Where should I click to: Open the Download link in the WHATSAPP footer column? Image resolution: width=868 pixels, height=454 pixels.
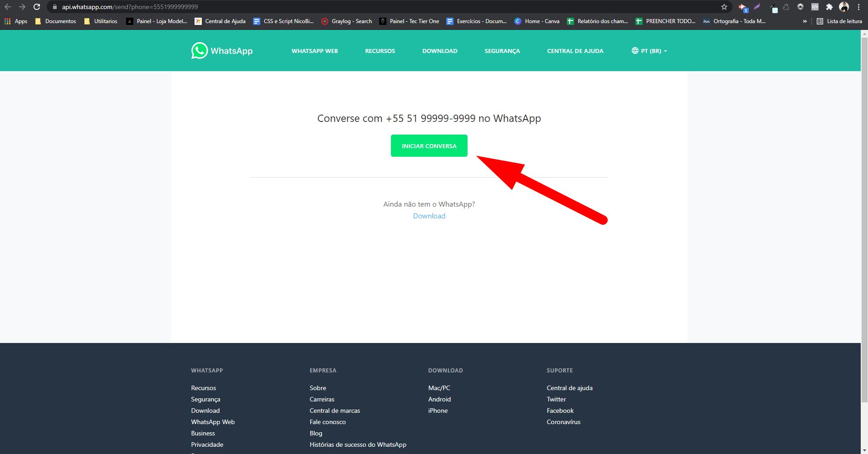[205, 411]
